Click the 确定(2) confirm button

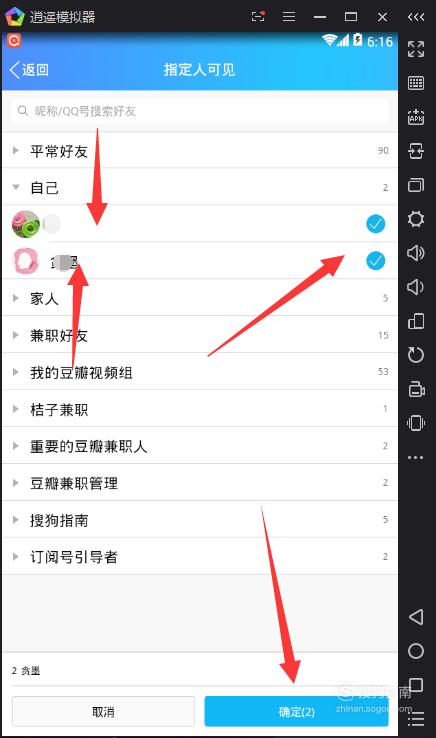(297, 712)
